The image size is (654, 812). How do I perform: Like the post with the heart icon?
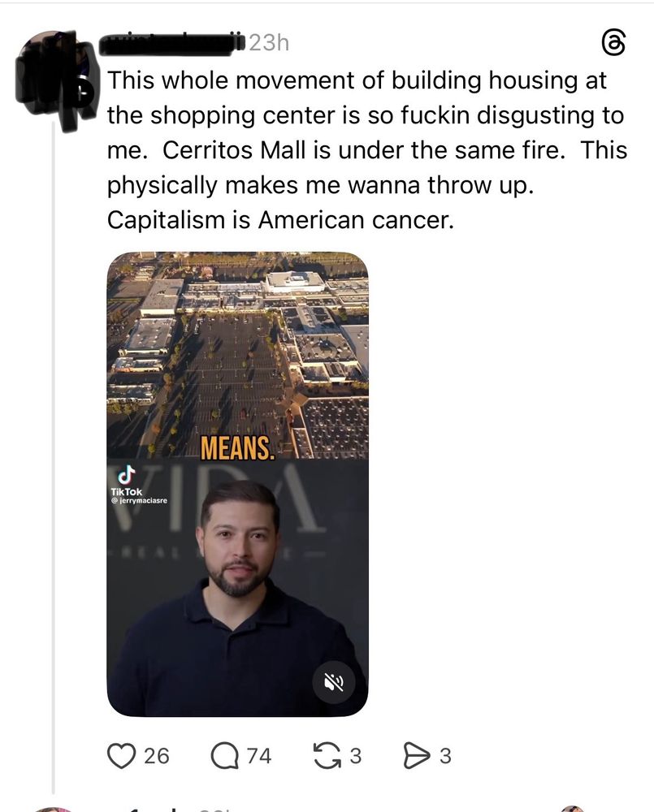click(120, 755)
